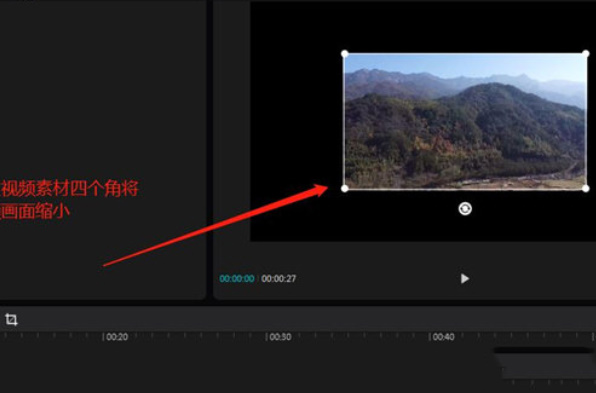Click the 00:20 mark on the timeline ruler
596x393 pixels.
(117, 337)
